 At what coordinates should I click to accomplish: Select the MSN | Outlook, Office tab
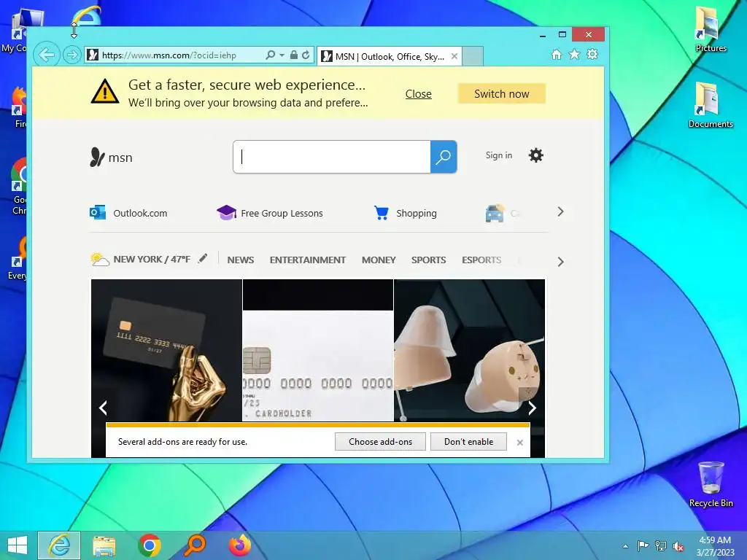tap(390, 57)
